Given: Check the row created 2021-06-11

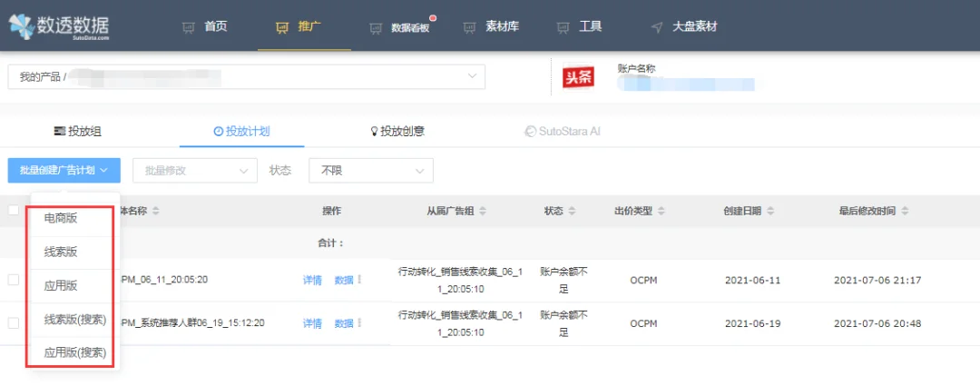Looking at the screenshot, I should 13,280.
